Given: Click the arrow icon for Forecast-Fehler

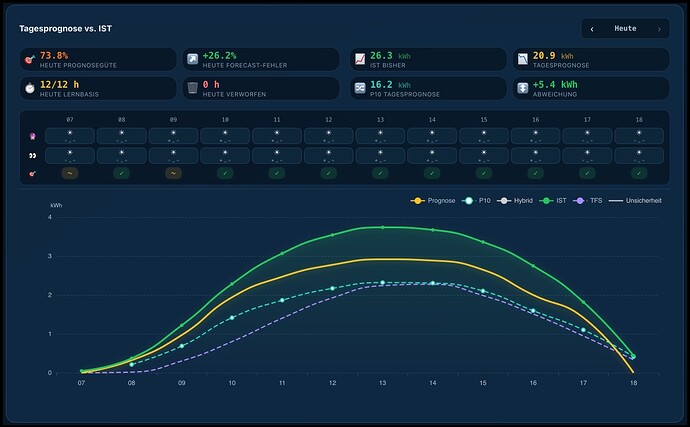Looking at the screenshot, I should pyautogui.click(x=193, y=59).
